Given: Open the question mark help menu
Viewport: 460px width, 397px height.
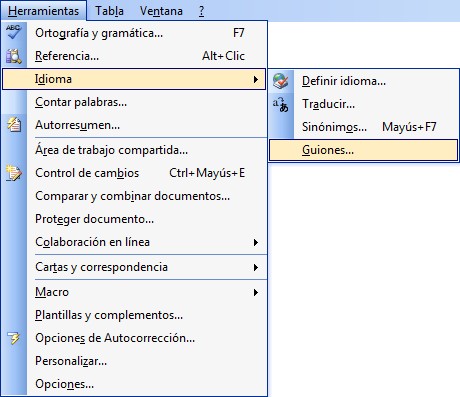Looking at the screenshot, I should point(201,11).
